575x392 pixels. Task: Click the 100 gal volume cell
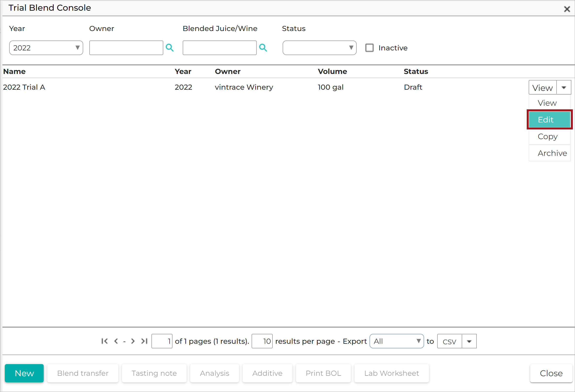pos(330,87)
